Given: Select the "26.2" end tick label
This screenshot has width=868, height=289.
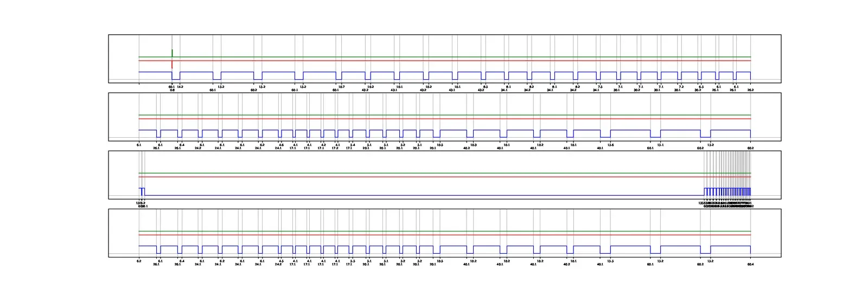Looking at the screenshot, I should tap(750, 90).
